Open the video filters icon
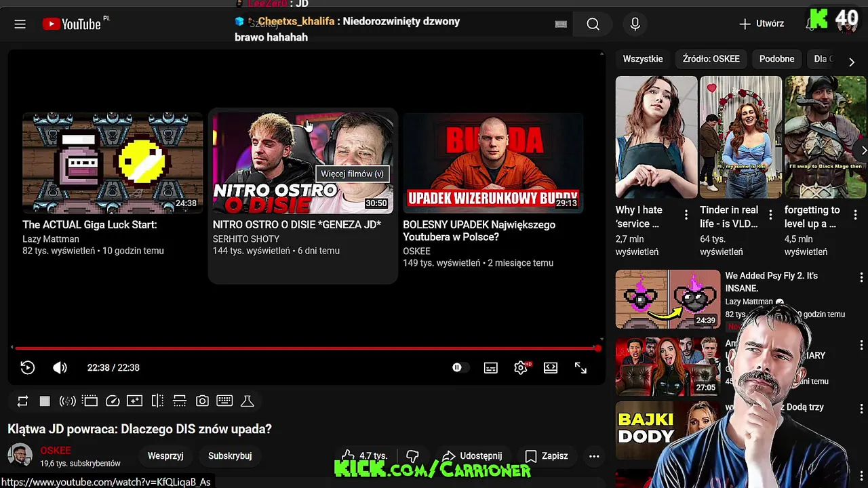868x488 pixels. 135,401
